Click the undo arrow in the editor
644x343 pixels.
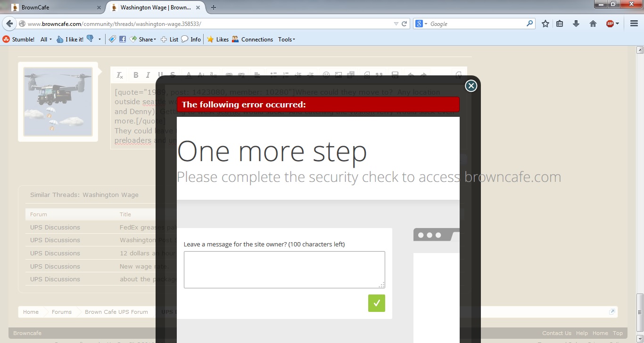tap(411, 75)
